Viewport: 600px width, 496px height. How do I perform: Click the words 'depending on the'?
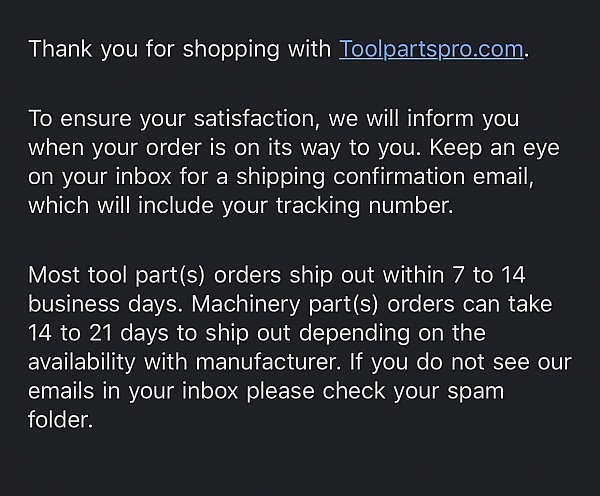tap(392, 333)
